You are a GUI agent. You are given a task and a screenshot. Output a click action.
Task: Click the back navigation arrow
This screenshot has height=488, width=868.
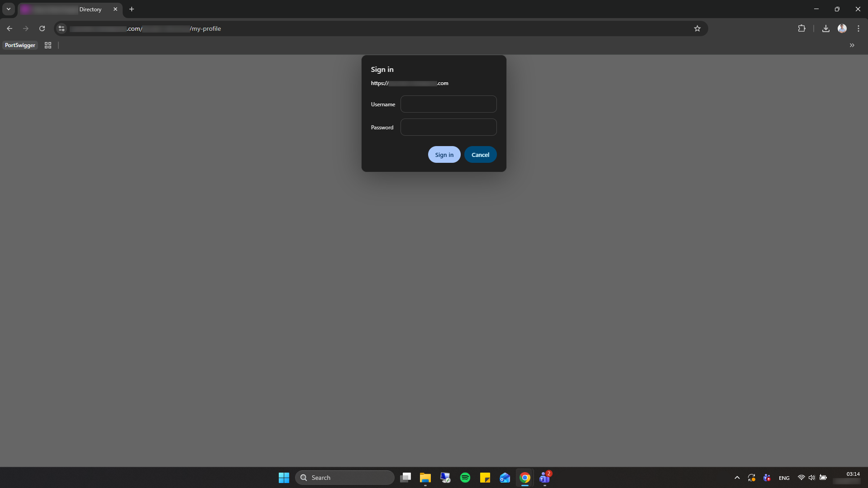click(x=10, y=28)
